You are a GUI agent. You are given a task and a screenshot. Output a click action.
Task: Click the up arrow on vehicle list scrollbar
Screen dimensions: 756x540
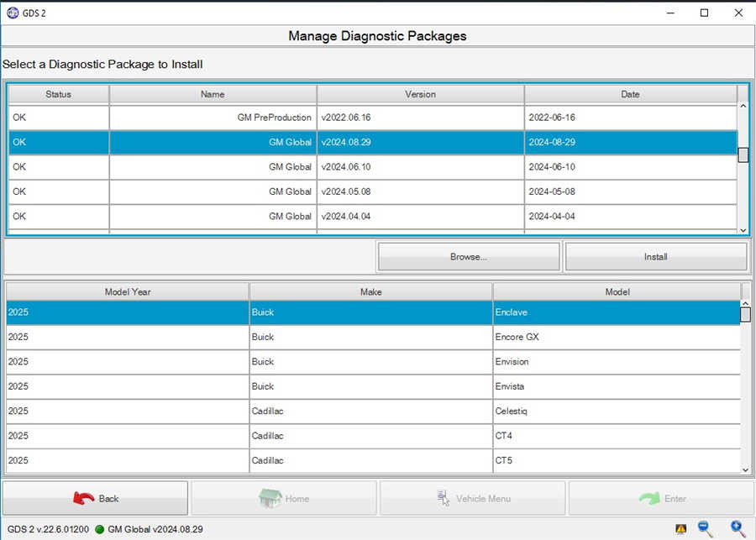[x=746, y=304]
